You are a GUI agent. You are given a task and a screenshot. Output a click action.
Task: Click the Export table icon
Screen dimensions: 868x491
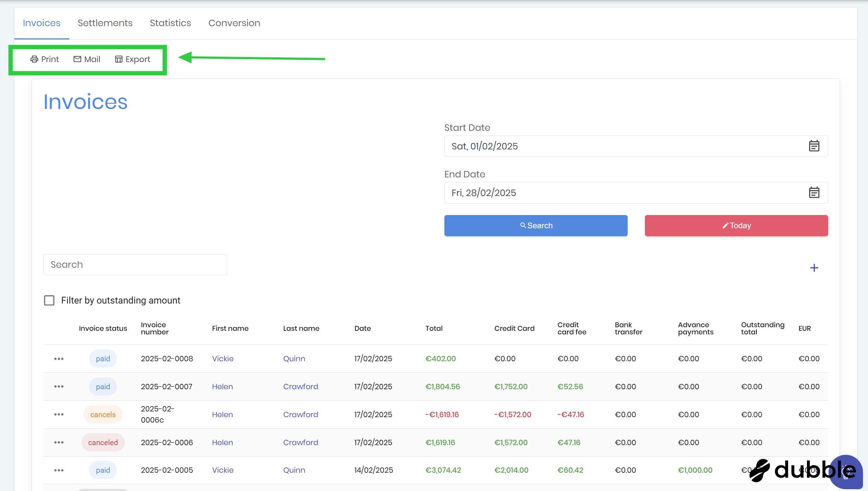(x=119, y=59)
